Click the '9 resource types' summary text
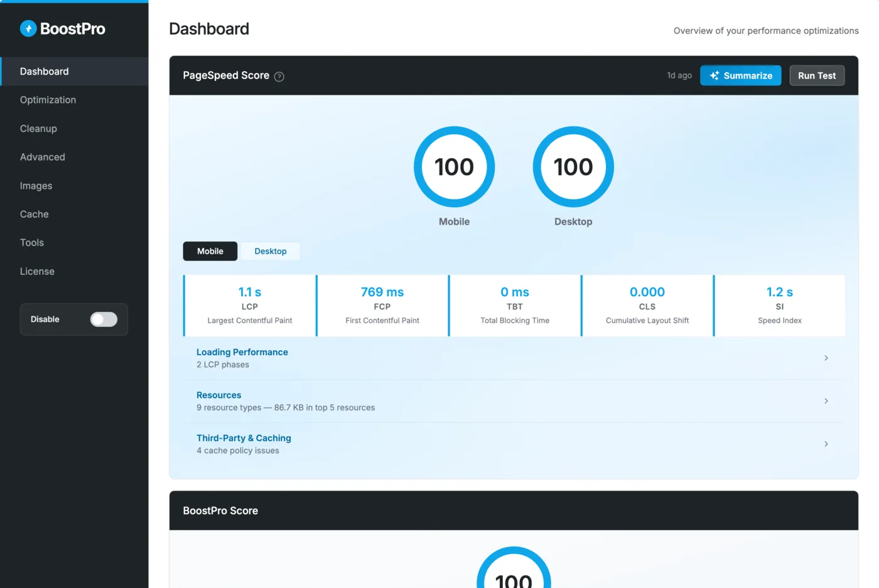Viewport: 879px width, 588px height. tap(286, 408)
